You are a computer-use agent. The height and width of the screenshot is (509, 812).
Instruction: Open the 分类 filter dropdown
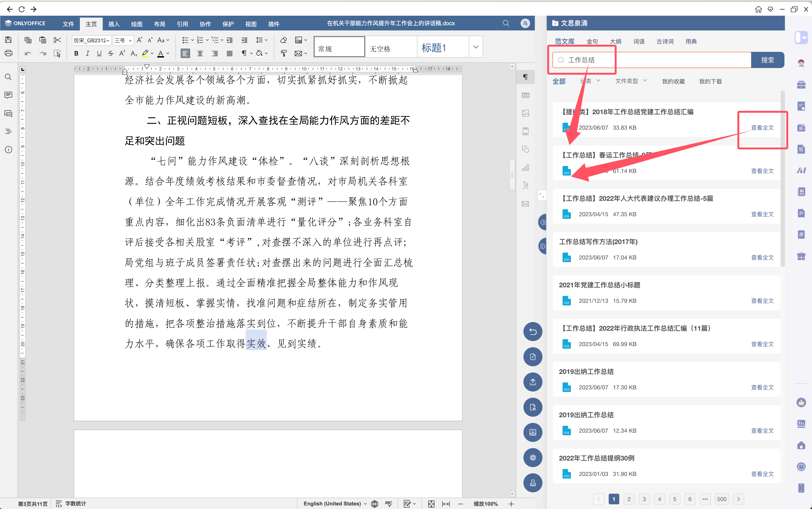tap(590, 81)
